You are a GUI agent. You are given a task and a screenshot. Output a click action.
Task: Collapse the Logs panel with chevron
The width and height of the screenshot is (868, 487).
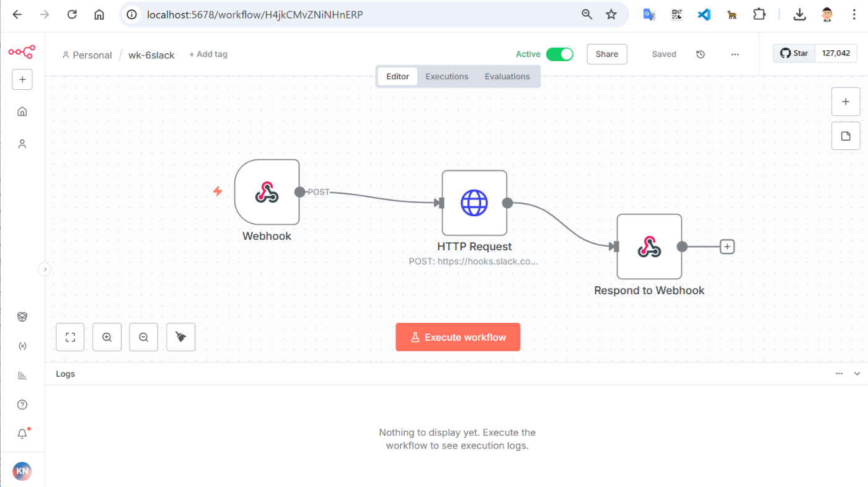[x=857, y=374]
